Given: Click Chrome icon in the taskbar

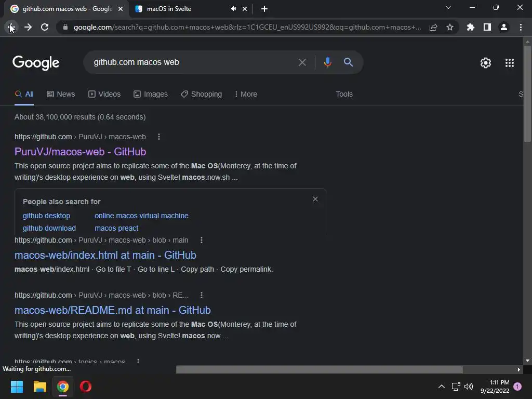Looking at the screenshot, I should click(x=63, y=387).
